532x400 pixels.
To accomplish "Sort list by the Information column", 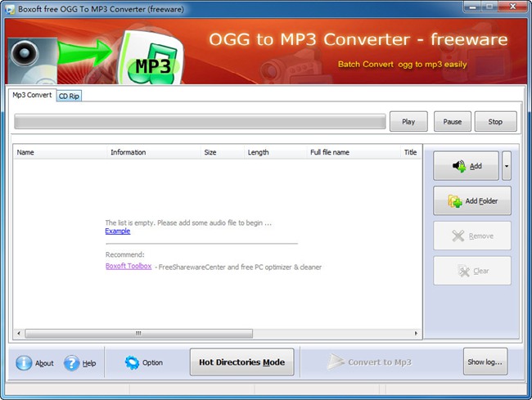I will tap(154, 152).
